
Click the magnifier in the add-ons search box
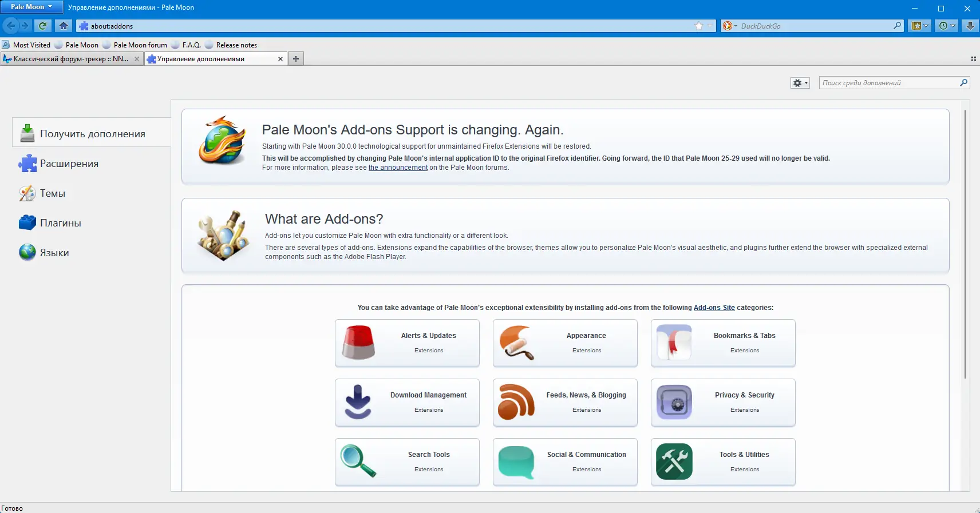[964, 83]
